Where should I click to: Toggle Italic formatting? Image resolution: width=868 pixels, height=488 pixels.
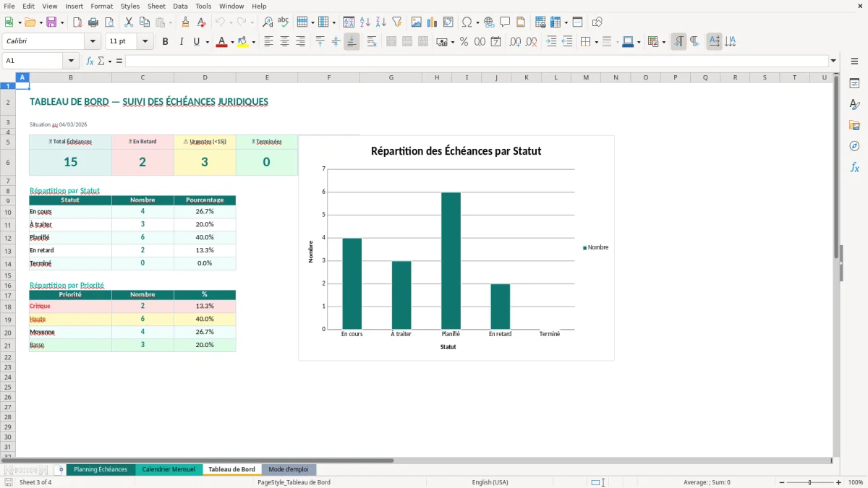(181, 42)
